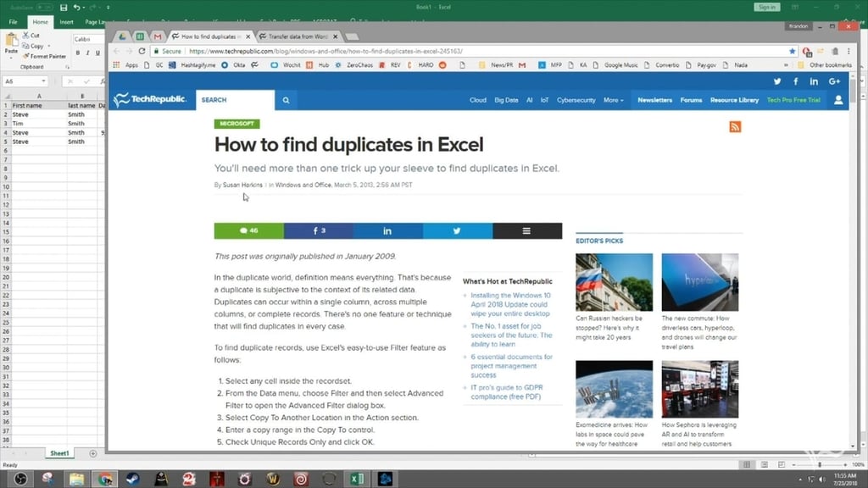Reload the page in Chrome
The height and width of the screenshot is (488, 868).
(142, 51)
